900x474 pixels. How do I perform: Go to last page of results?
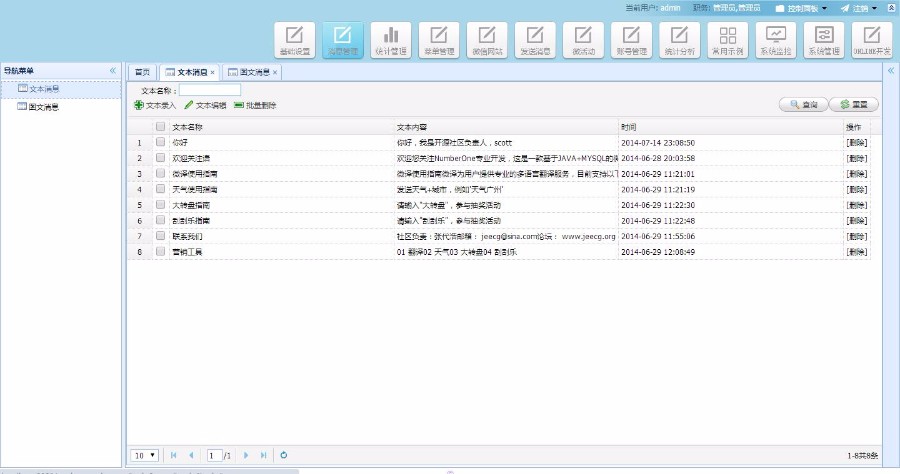[x=263, y=455]
